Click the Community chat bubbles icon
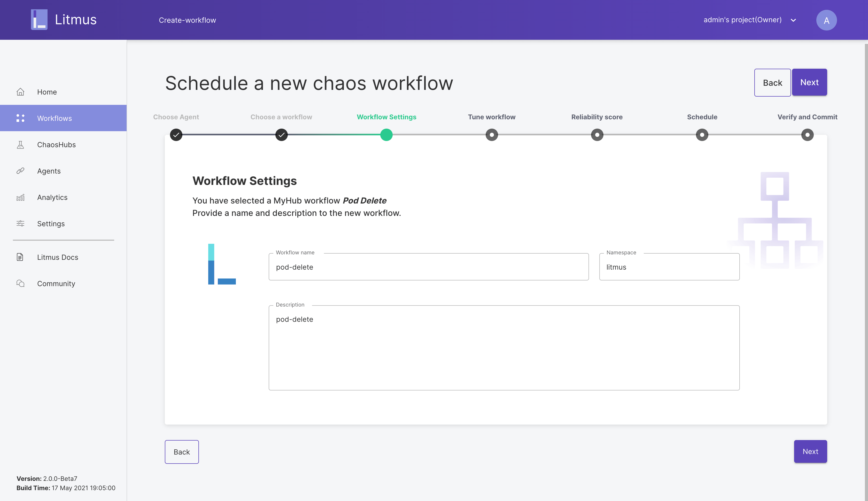The height and width of the screenshot is (501, 868). [20, 283]
